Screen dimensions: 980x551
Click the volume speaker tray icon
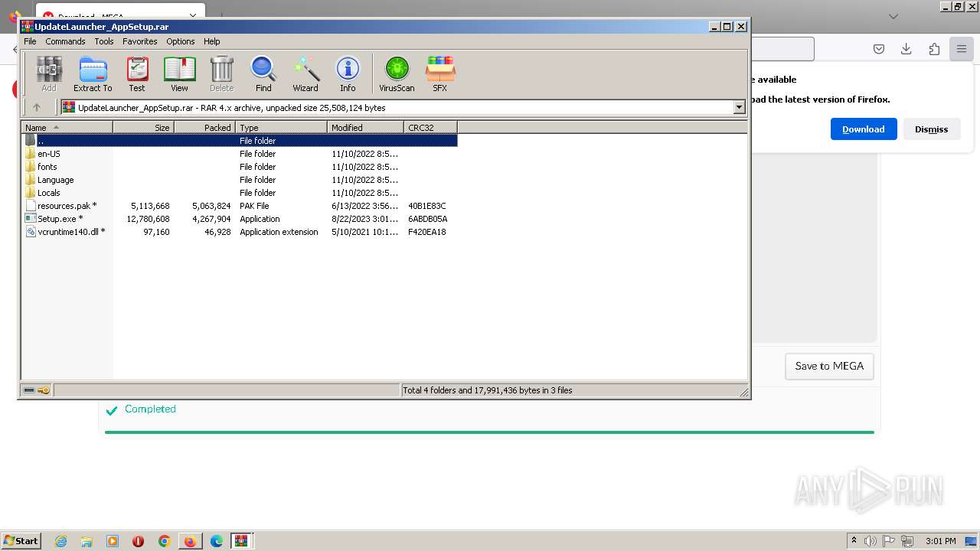tap(871, 541)
